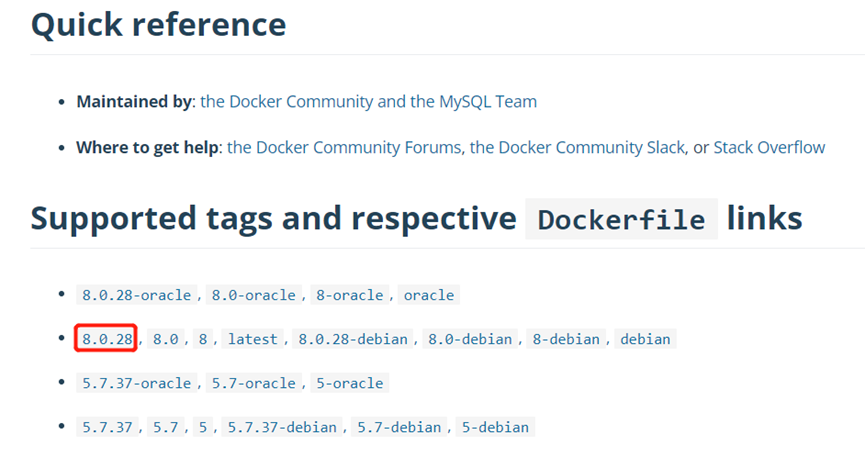Click the 5.7.37-debian tag link

[x=282, y=427]
